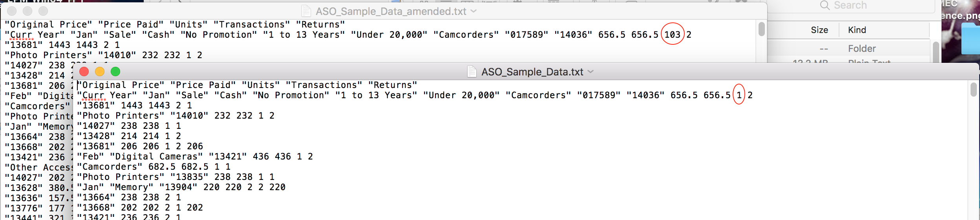Close the ASO_Sample_Data.txt window with red button
980x220 pixels.
84,71
